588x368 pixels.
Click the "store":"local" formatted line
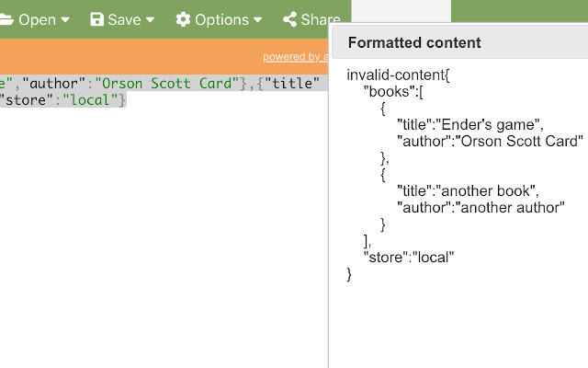[408, 258]
